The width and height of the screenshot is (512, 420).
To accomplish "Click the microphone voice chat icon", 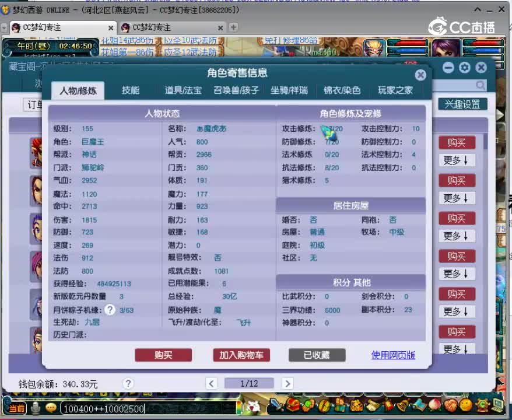I will coord(36,408).
